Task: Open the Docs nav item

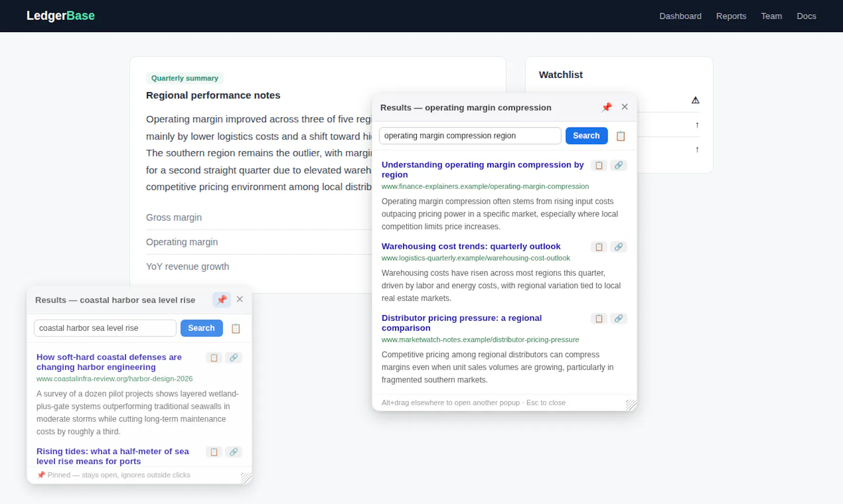Action: point(806,16)
